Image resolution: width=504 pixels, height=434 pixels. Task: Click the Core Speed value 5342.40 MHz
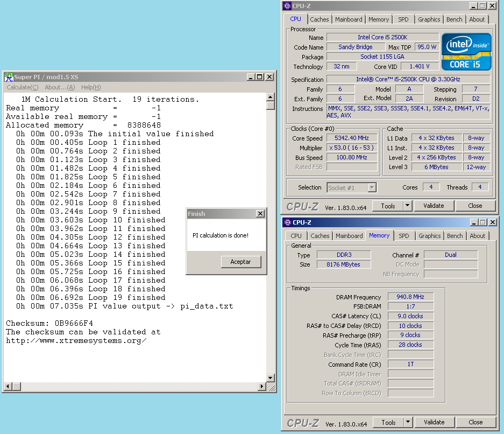point(352,138)
